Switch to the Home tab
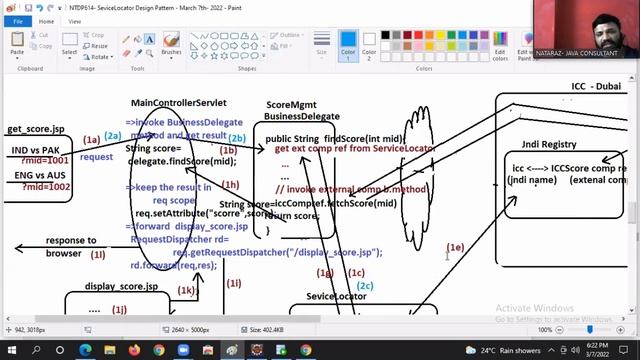 [x=46, y=21]
